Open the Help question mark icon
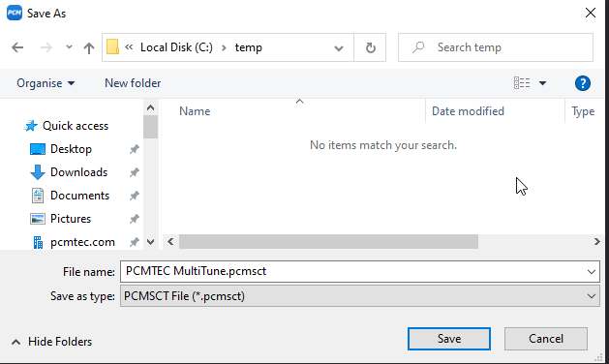Screen dimensions: 609x364 (x=582, y=83)
